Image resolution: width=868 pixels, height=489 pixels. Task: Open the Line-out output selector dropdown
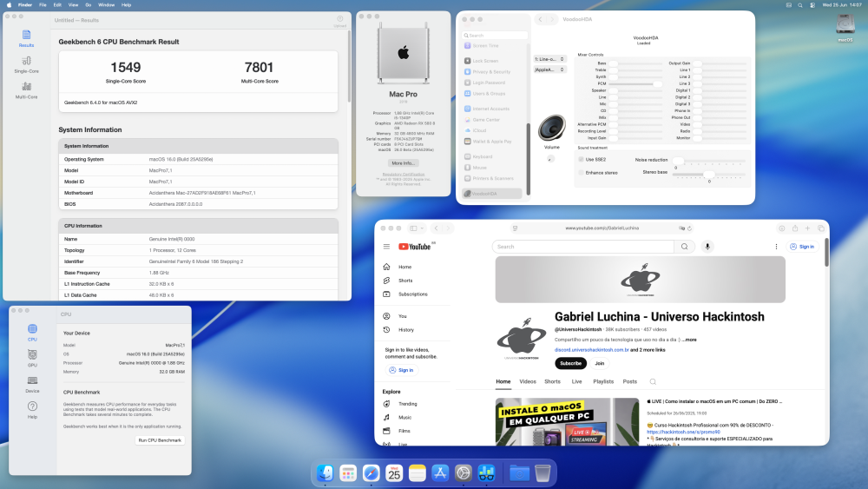click(x=549, y=59)
